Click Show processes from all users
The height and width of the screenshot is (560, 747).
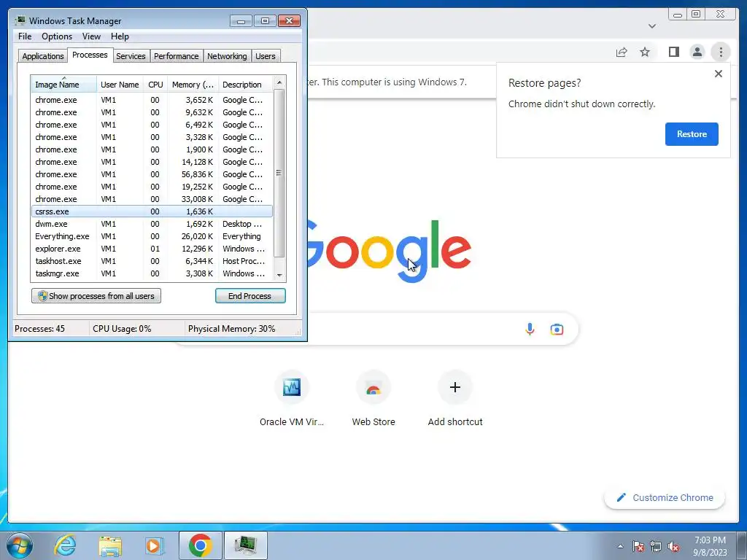96,296
